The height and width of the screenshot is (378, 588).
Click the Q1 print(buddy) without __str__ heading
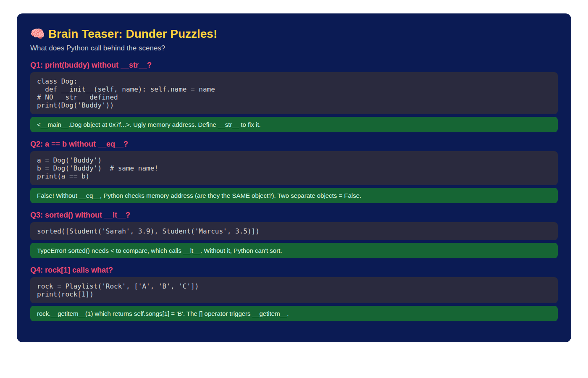[x=91, y=65]
